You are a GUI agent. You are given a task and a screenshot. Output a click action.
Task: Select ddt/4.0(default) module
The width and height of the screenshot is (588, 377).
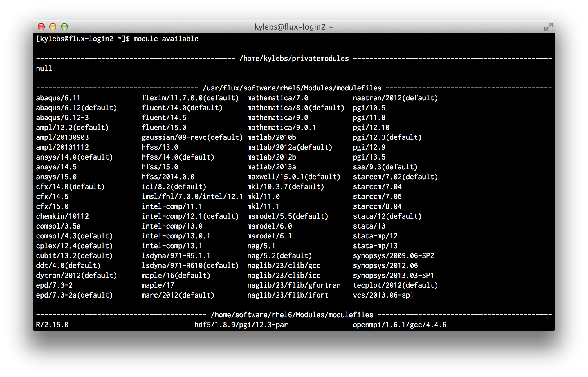(x=68, y=265)
